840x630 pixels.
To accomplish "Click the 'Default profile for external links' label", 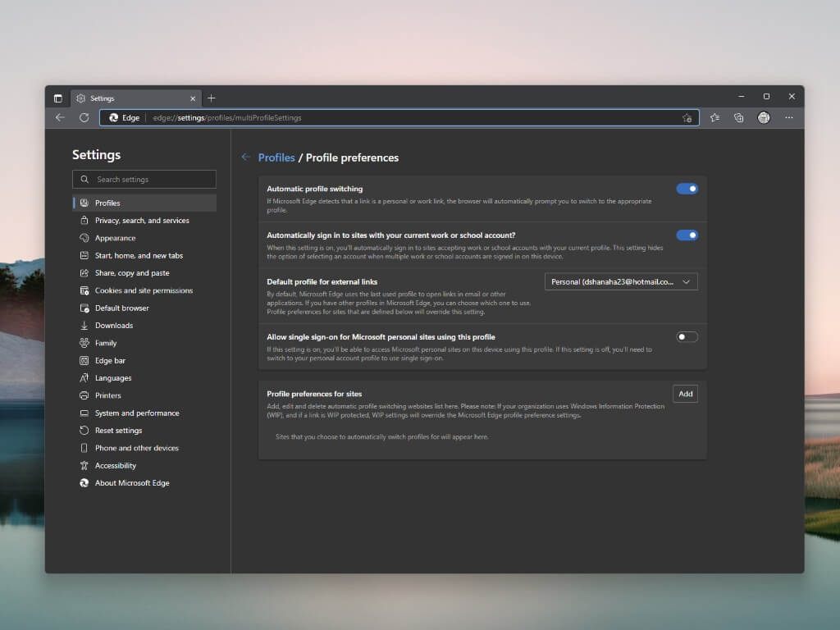I will tap(322, 282).
